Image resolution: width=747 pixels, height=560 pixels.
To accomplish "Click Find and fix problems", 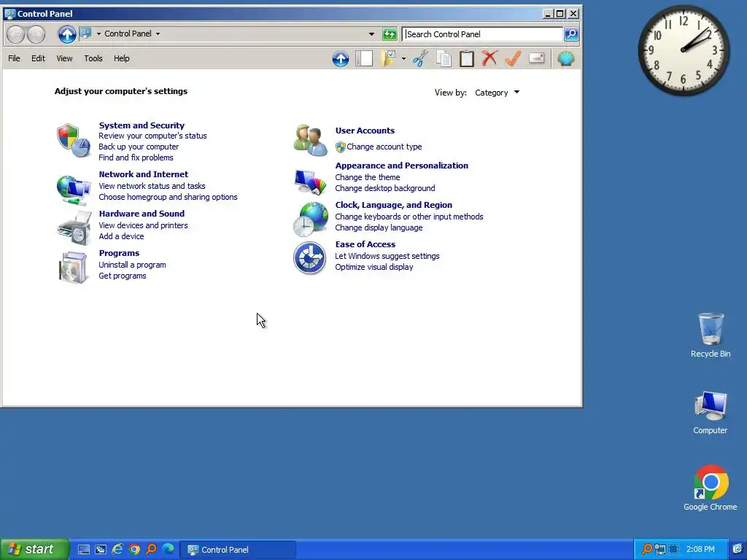I will click(136, 157).
